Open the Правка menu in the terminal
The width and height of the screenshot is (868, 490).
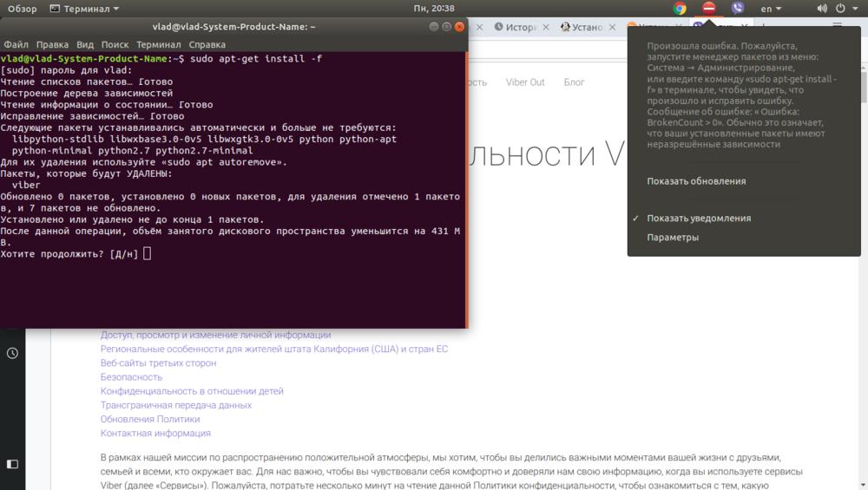coord(53,45)
